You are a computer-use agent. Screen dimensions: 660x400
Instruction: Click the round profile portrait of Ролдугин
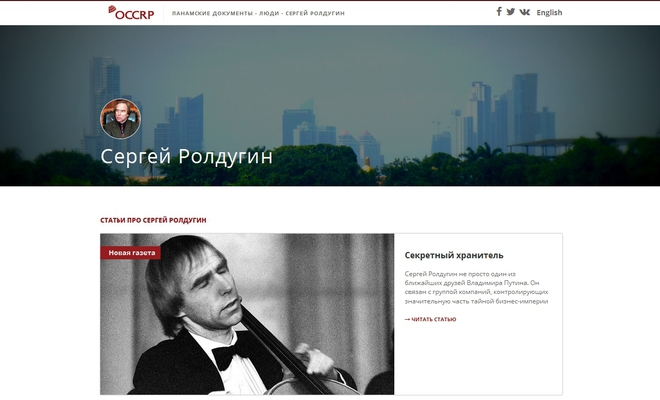pos(120,119)
